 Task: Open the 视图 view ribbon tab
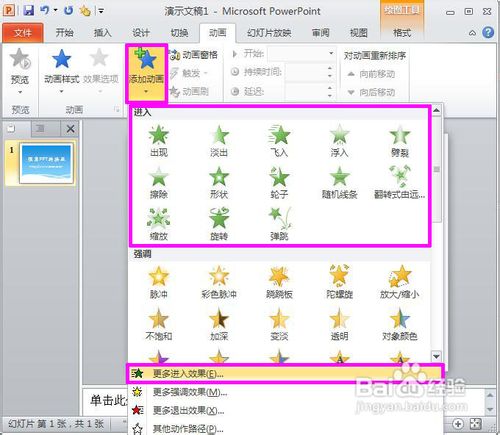[x=359, y=33]
